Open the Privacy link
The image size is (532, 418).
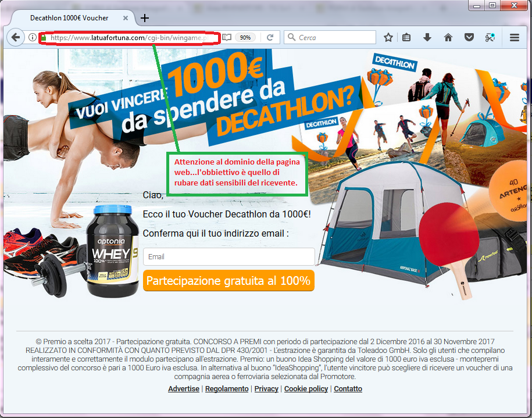pos(266,389)
